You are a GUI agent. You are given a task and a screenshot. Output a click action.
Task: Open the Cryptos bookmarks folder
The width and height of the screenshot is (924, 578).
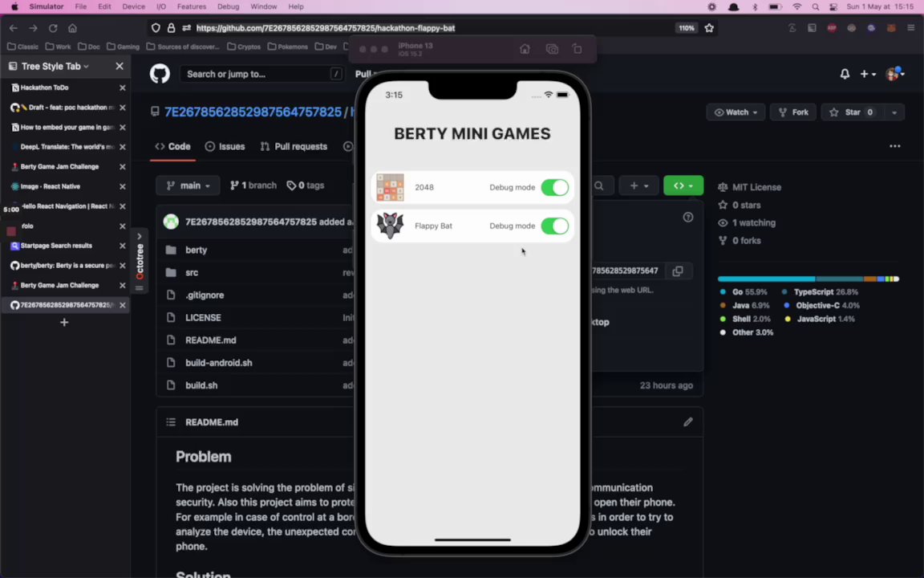pos(243,47)
